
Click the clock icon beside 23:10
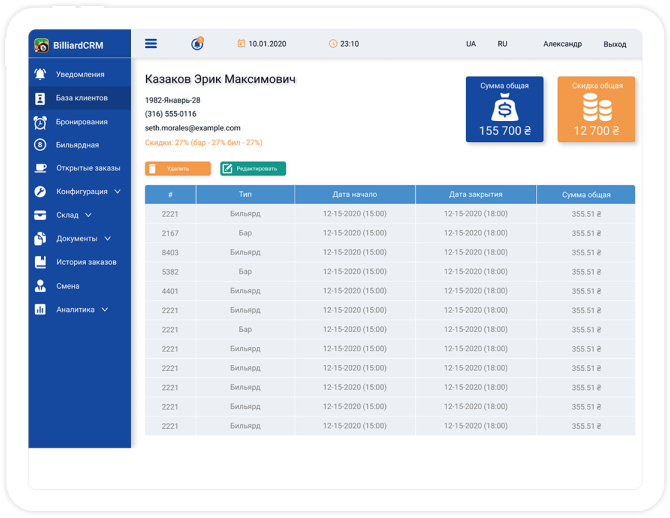(x=333, y=44)
